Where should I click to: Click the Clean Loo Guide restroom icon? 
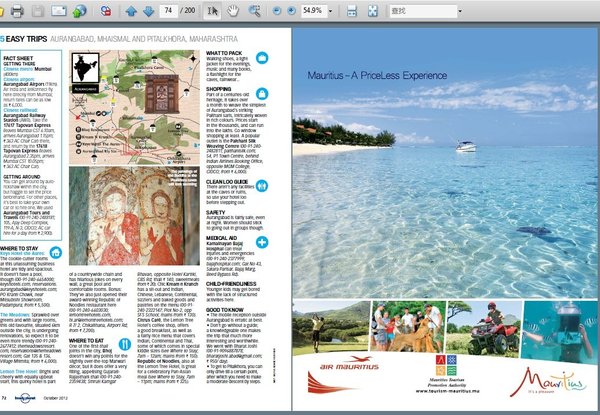[x=262, y=186]
